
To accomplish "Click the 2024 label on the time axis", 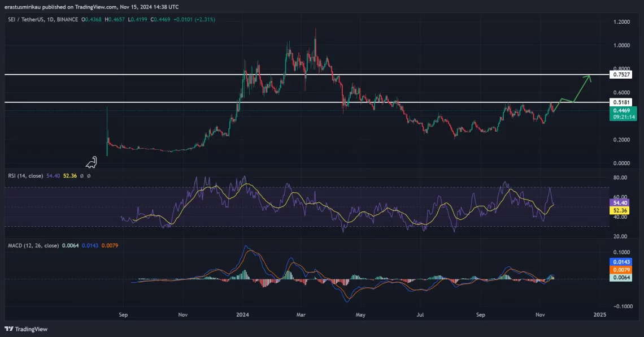I will 242,314.
